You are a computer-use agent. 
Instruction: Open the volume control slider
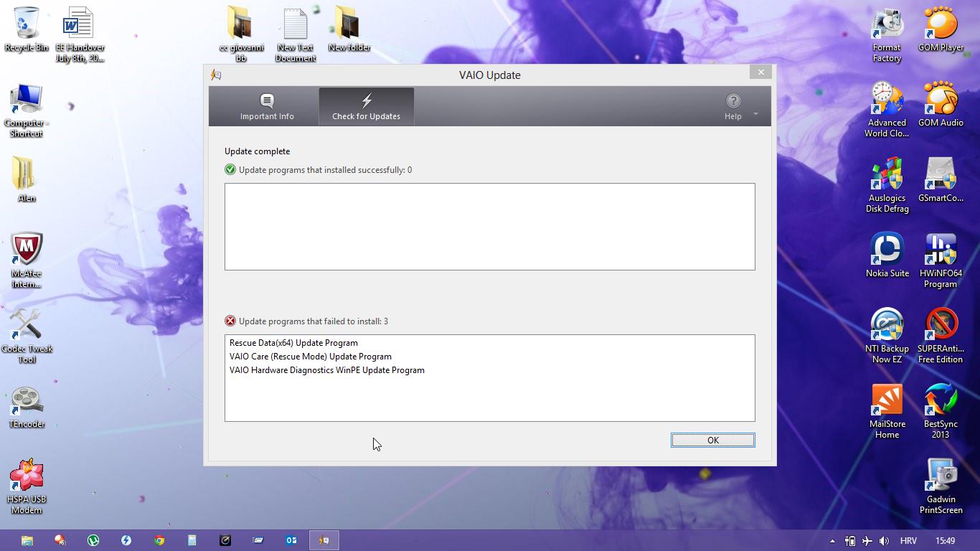884,540
